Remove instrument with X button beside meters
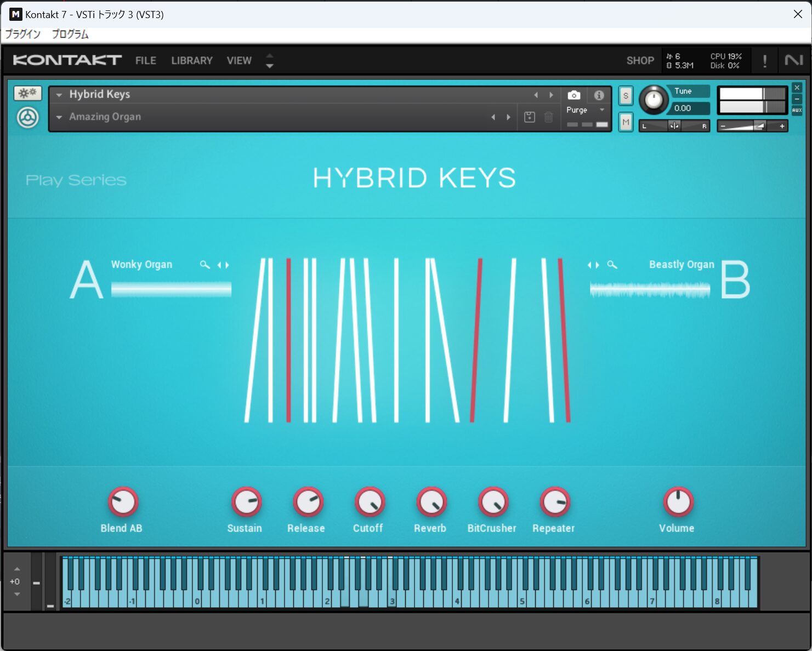The image size is (812, 651). point(797,88)
